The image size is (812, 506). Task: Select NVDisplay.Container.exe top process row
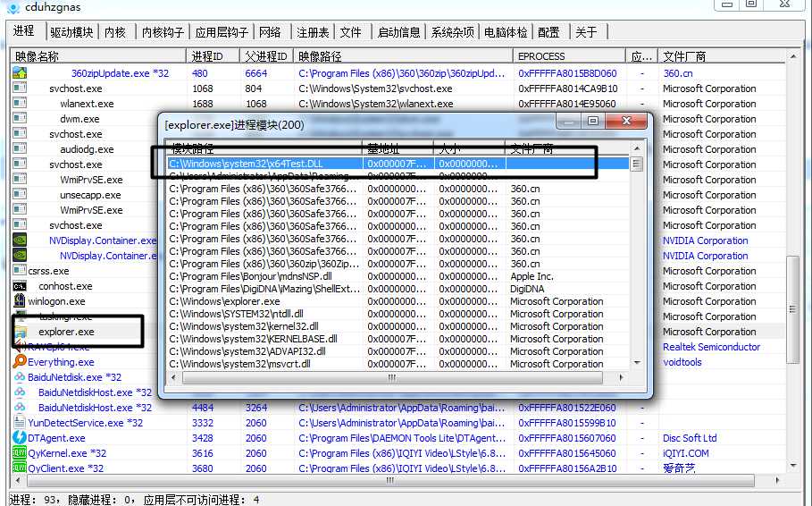pos(103,240)
